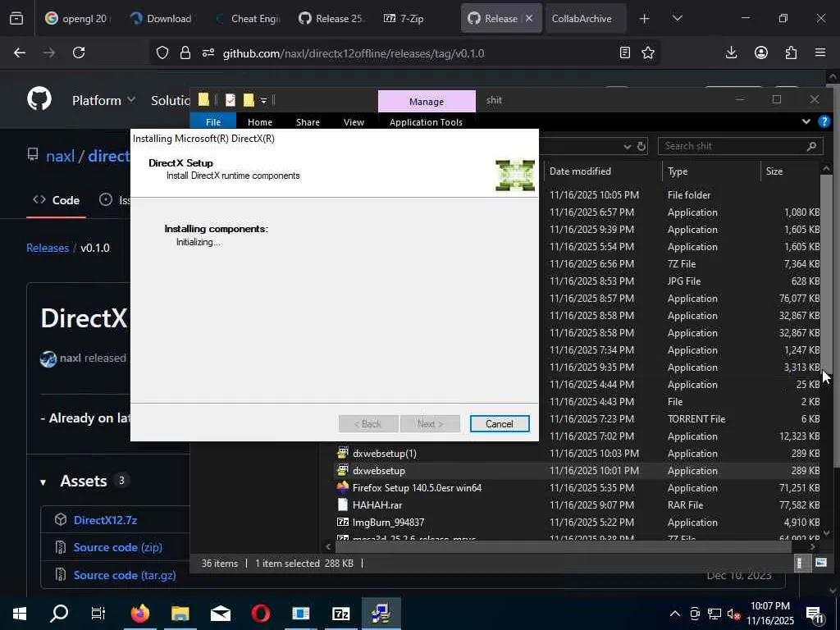The image size is (840, 630).
Task: Open File Explorer taskbar icon
Action: 180,614
